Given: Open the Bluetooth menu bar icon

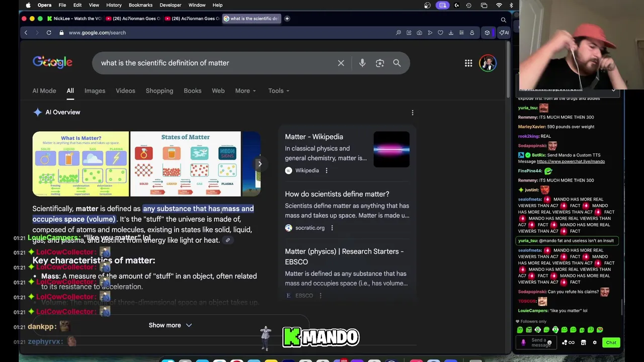Looking at the screenshot, I should coord(511,5).
